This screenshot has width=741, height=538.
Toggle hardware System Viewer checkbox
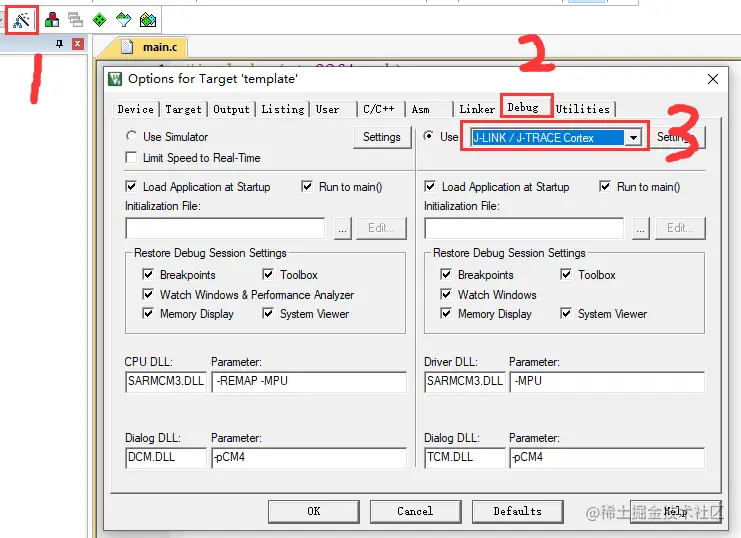(x=566, y=313)
